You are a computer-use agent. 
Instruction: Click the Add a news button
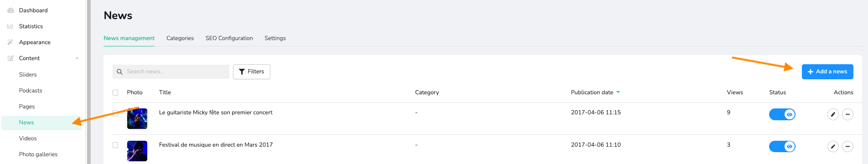tap(827, 72)
